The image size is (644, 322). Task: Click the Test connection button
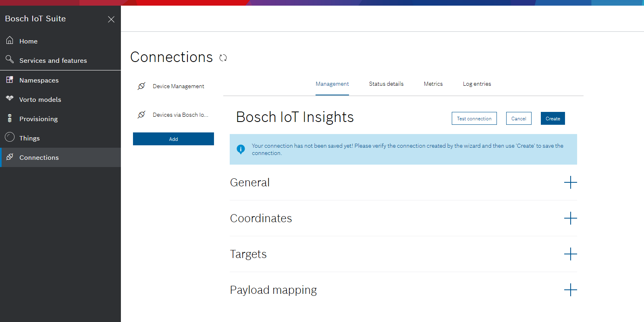tap(474, 118)
